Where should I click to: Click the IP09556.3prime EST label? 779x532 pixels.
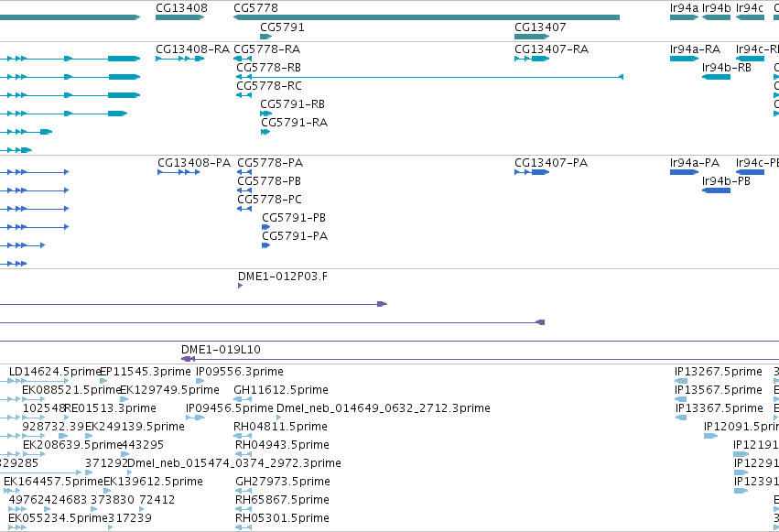click(240, 372)
